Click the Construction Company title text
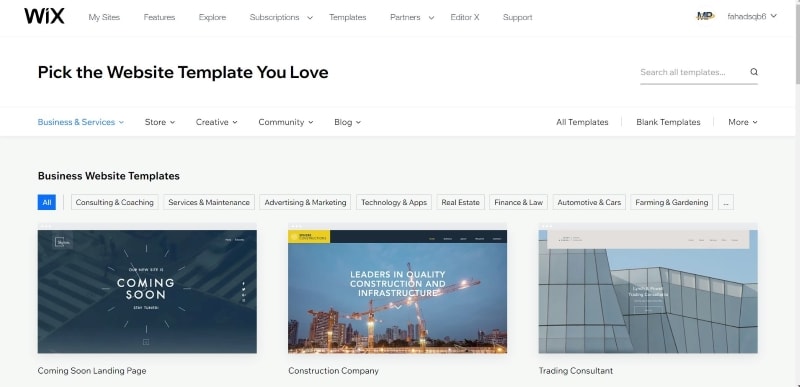Screen dimensions: 800x387 pyautogui.click(x=333, y=371)
